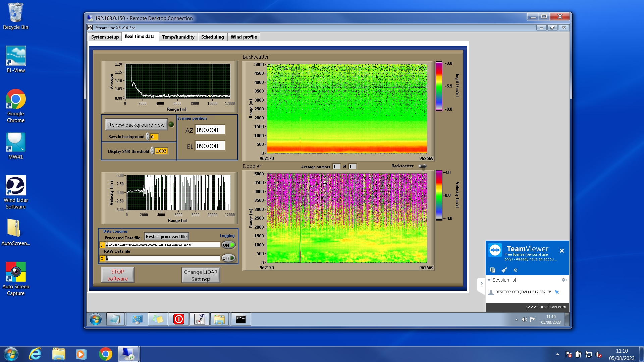Click the Change LiDAR Settings button
The height and width of the screenshot is (362, 644).
(201, 275)
